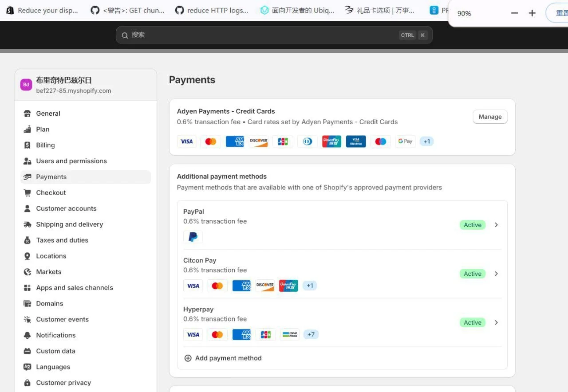Click the "Additional payment methods" heading
568x392 pixels.
click(x=222, y=176)
